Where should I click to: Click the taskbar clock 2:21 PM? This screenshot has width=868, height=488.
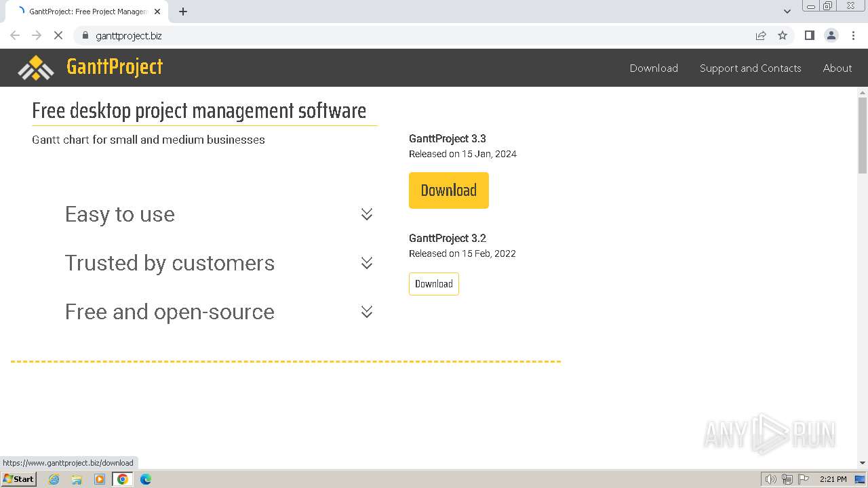click(x=833, y=479)
